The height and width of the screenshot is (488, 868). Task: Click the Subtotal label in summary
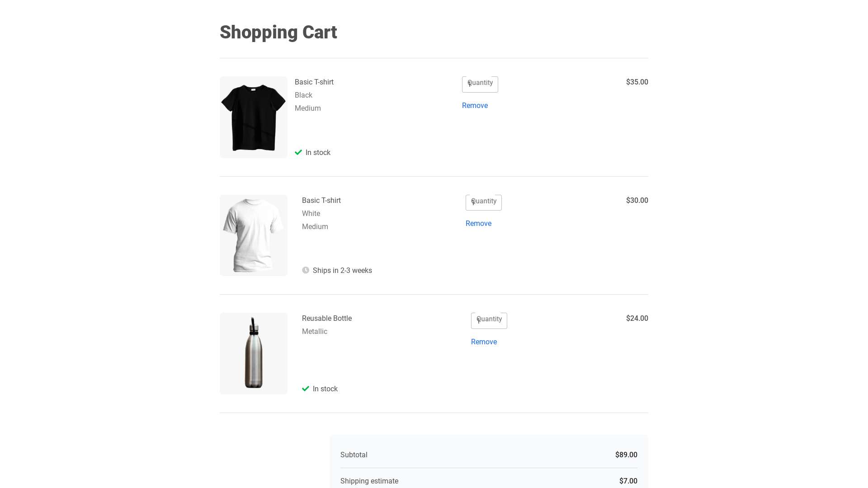coord(354,455)
